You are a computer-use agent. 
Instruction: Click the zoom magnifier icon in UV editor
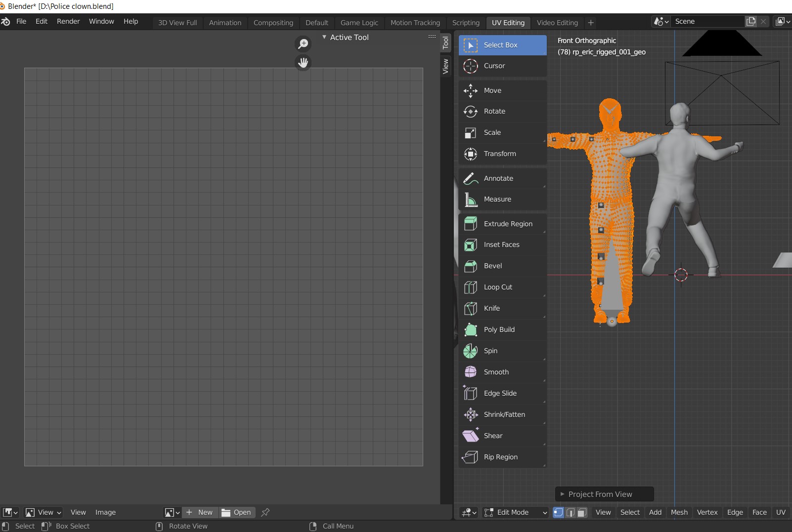[x=303, y=44]
